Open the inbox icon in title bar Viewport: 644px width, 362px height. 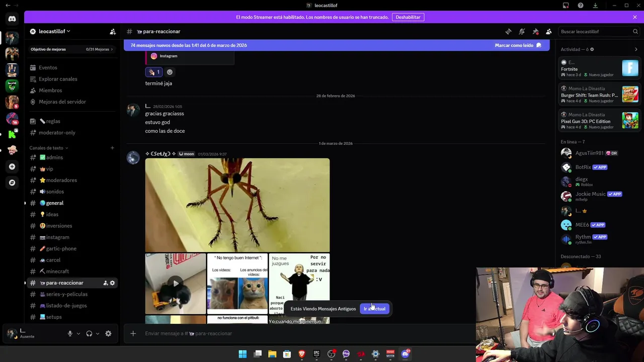(566, 6)
